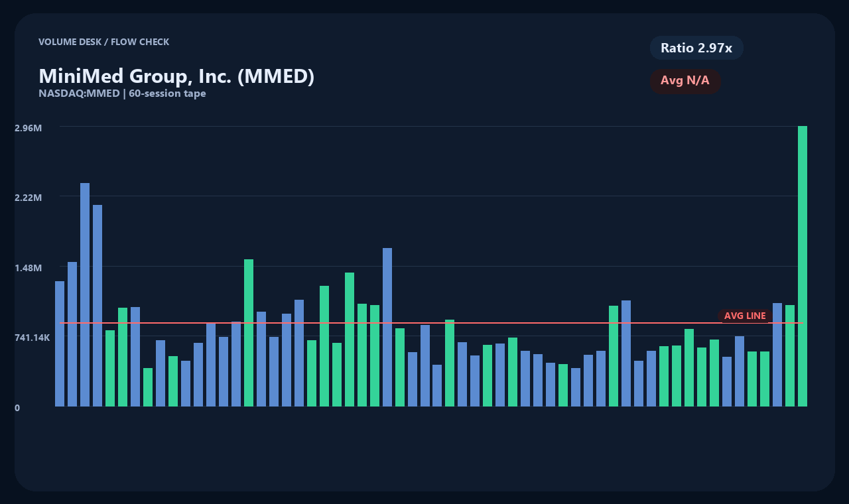
Task: Click the 741.14K axis label
Action: (x=33, y=338)
